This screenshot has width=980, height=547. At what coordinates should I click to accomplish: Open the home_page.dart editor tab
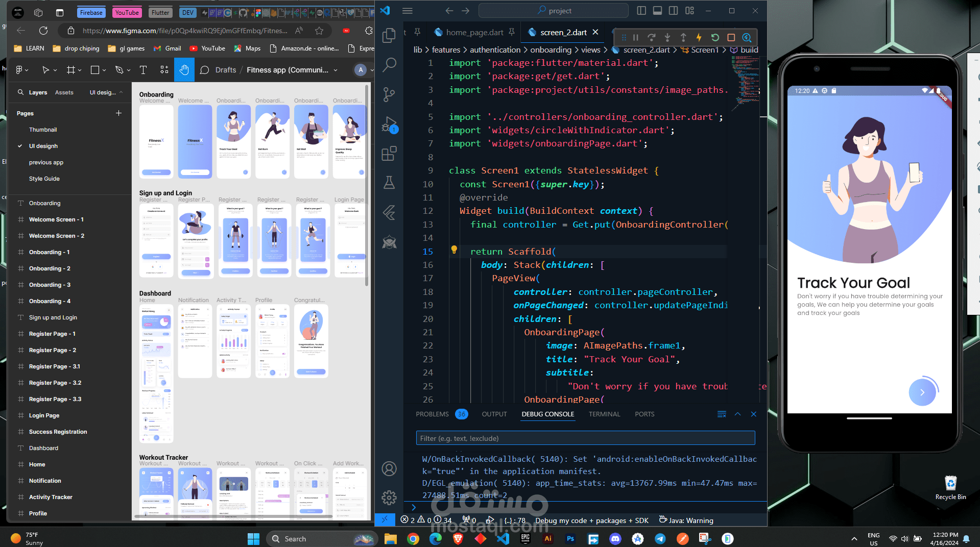474,32
